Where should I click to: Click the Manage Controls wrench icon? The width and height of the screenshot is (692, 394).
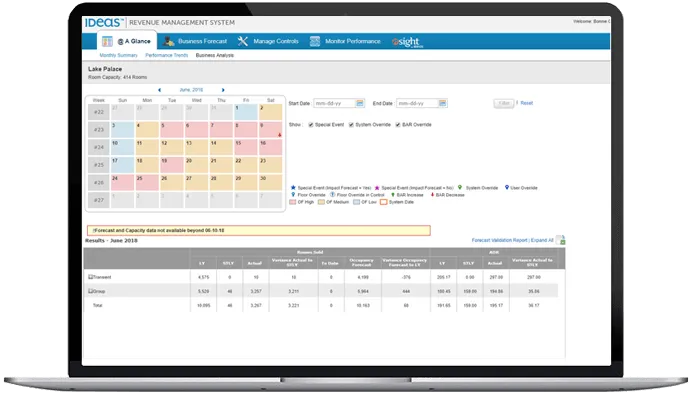pos(242,41)
